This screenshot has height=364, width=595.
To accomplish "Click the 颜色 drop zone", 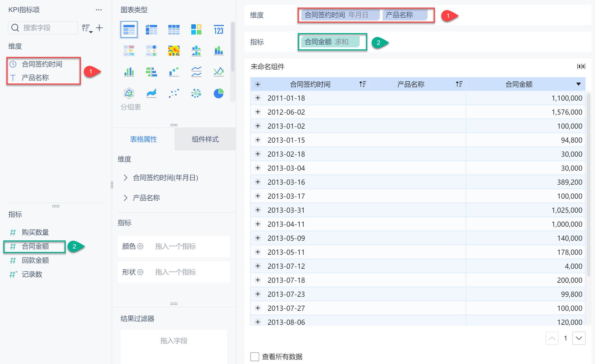I will pyautogui.click(x=174, y=246).
